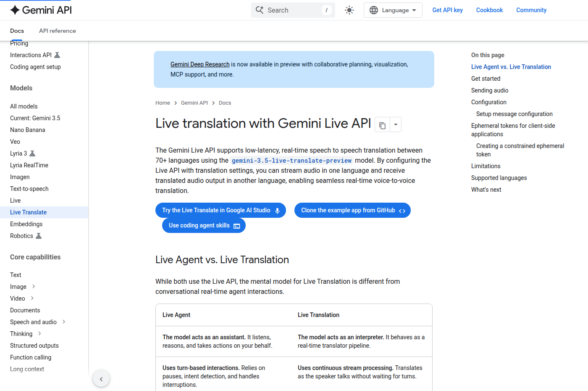Screen dimensions: 588x391
Task: Jump to Configuration section
Action: pos(489,102)
